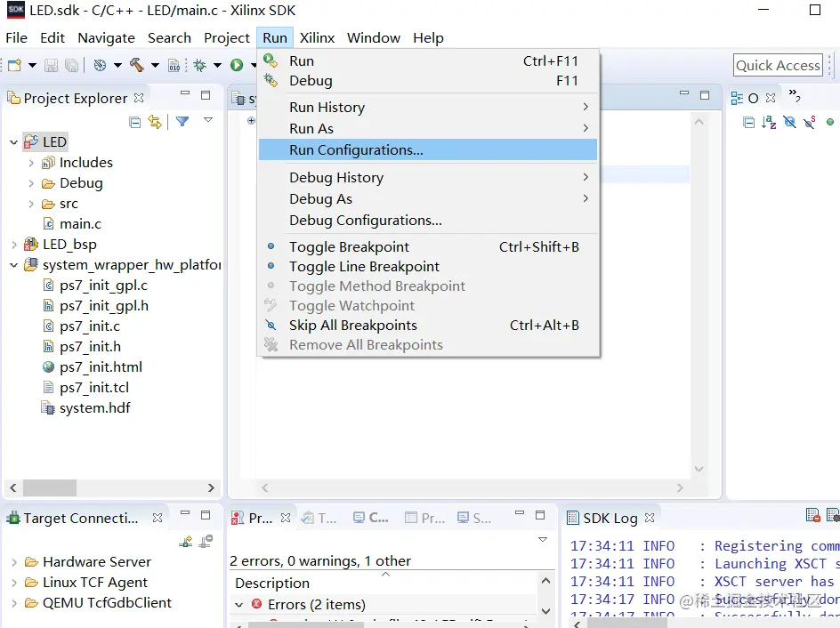Viewport: 840px width, 628px height.
Task: Click the build configuration globe icon
Action: (101, 65)
